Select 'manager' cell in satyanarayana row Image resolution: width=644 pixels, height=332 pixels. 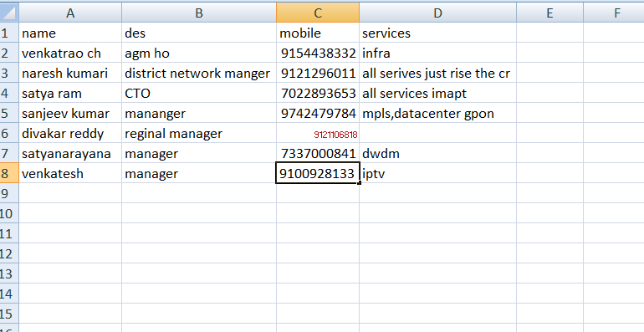pyautogui.click(x=199, y=153)
